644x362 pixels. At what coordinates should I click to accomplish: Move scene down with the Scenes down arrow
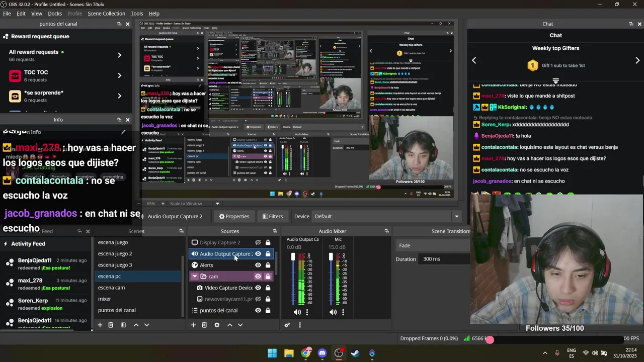147,325
